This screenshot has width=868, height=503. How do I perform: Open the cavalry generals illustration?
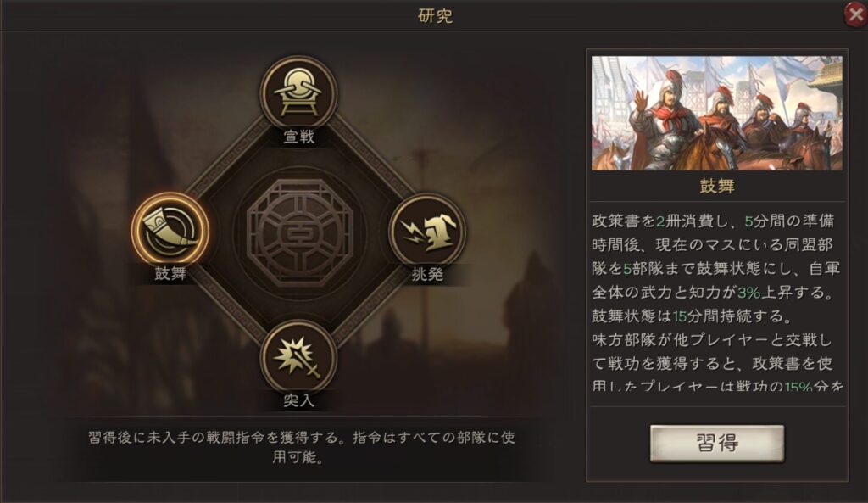[x=717, y=113]
